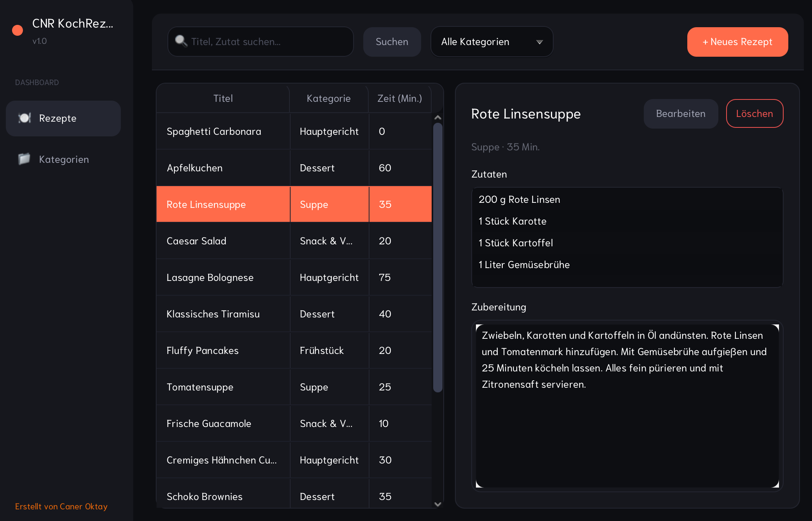
Task: Select the Frische Guacamole recipe
Action: point(294,423)
